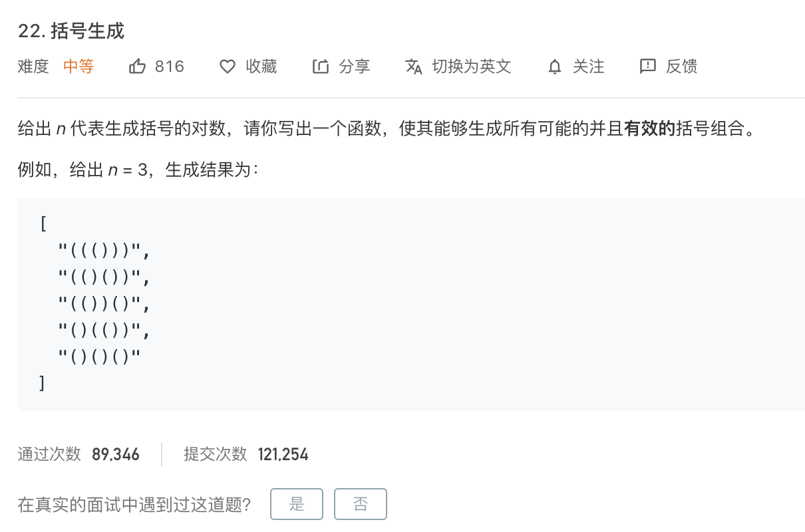Click the heart favorite icon
Screen dimensions: 805x532
tap(228, 66)
